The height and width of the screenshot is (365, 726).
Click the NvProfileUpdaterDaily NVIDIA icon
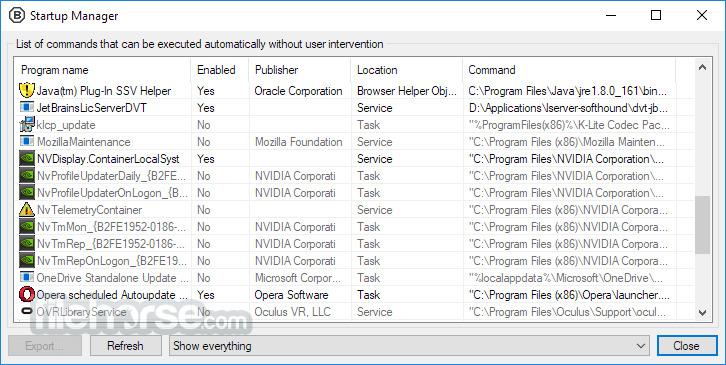[27, 176]
